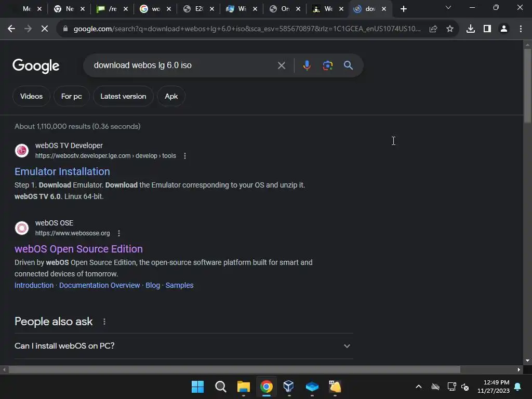The height and width of the screenshot is (399, 532).
Task: Expand 'Can I install webOS on PC?'
Action: coord(183,345)
